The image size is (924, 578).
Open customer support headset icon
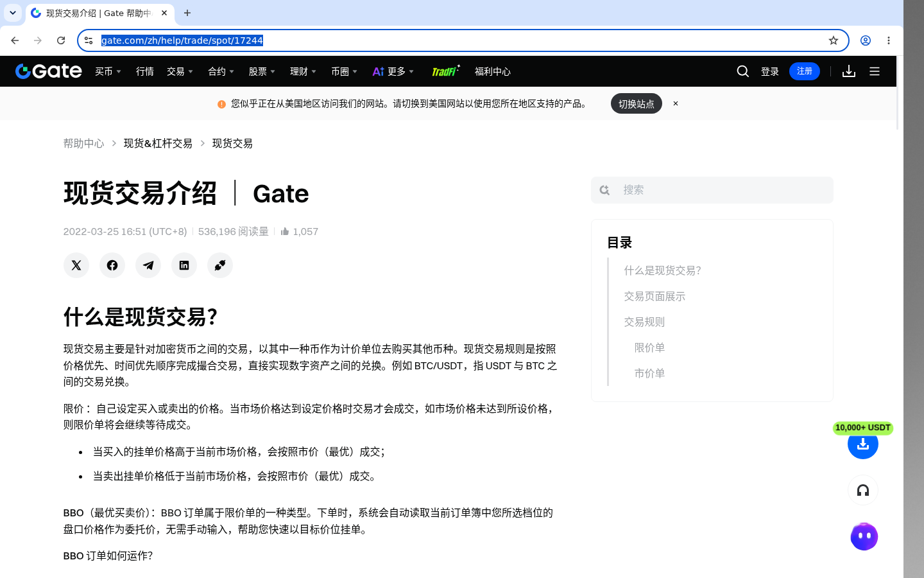[x=863, y=491]
